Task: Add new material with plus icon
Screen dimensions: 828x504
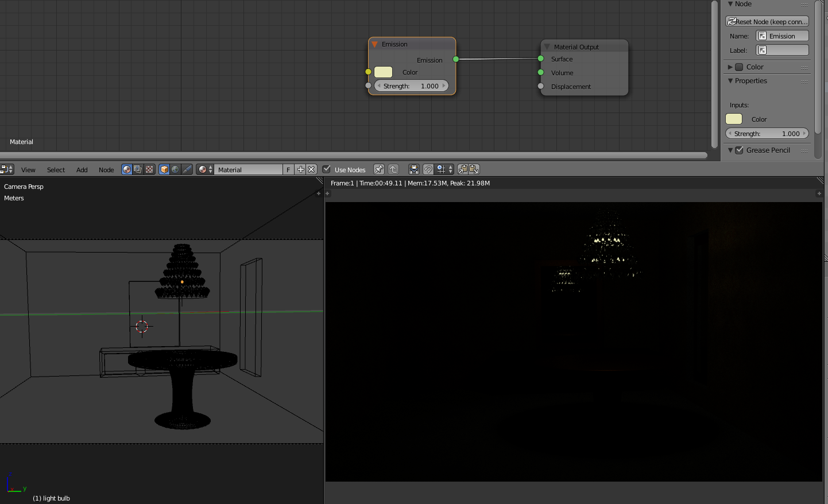Action: [x=300, y=169]
